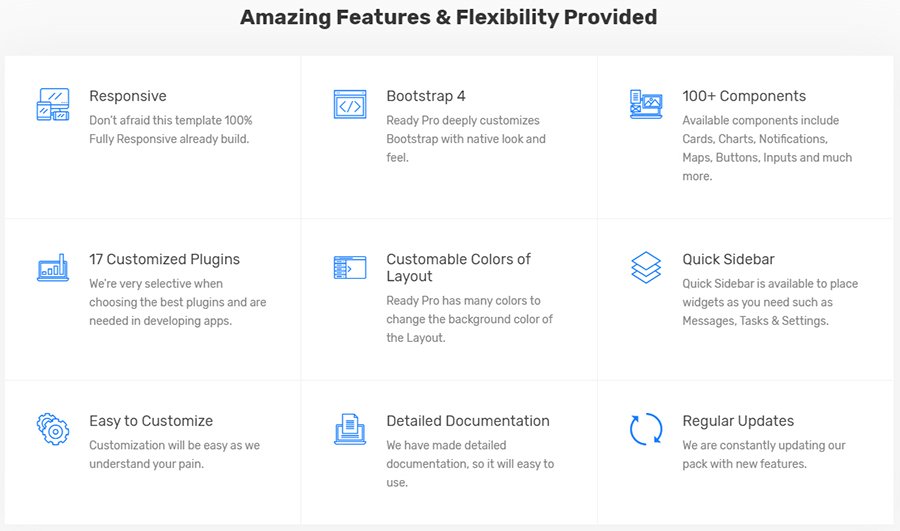The image size is (900, 531).
Task: Click the Detailed Documentation laptop icon
Action: tap(350, 429)
